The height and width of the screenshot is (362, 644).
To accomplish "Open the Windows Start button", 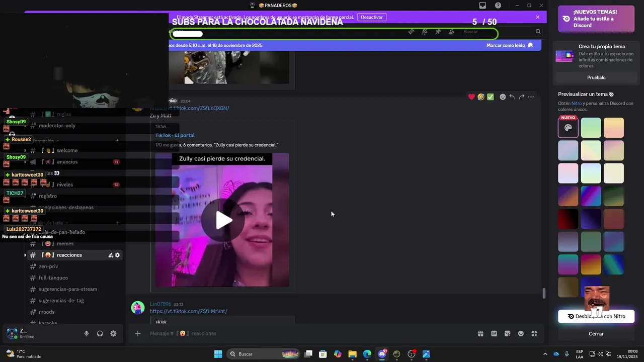I will click(x=218, y=354).
